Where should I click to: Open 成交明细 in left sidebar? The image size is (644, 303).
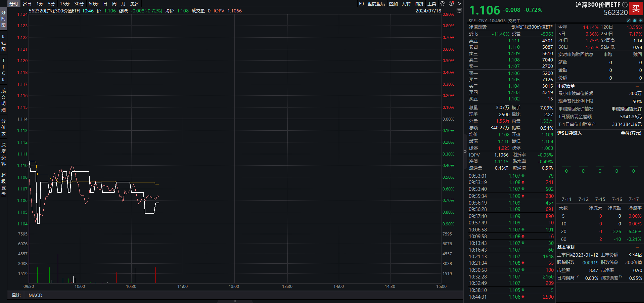pyautogui.click(x=3, y=100)
